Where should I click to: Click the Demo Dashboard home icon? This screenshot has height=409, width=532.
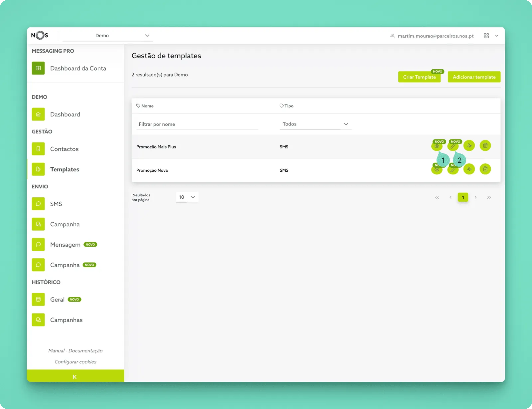pyautogui.click(x=38, y=114)
